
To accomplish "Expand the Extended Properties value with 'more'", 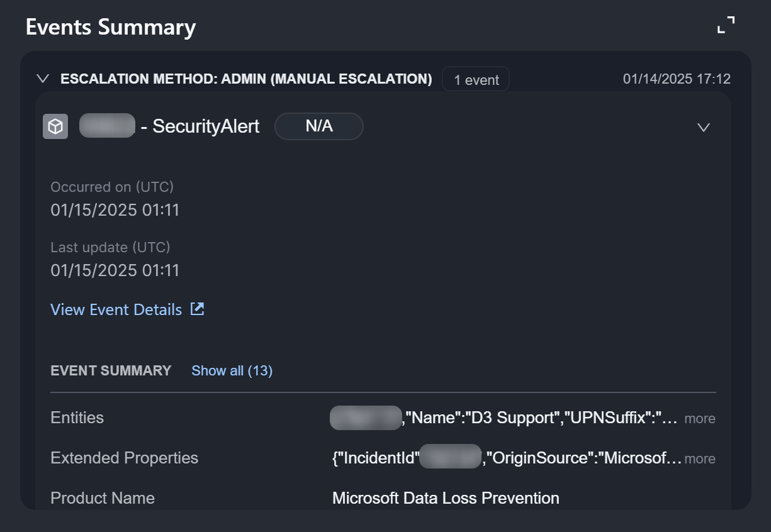I will (x=700, y=458).
